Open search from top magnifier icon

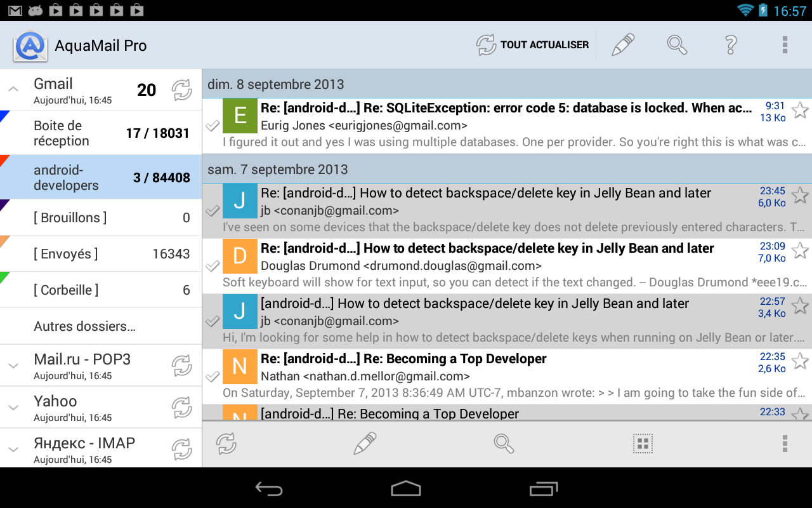[x=677, y=45]
